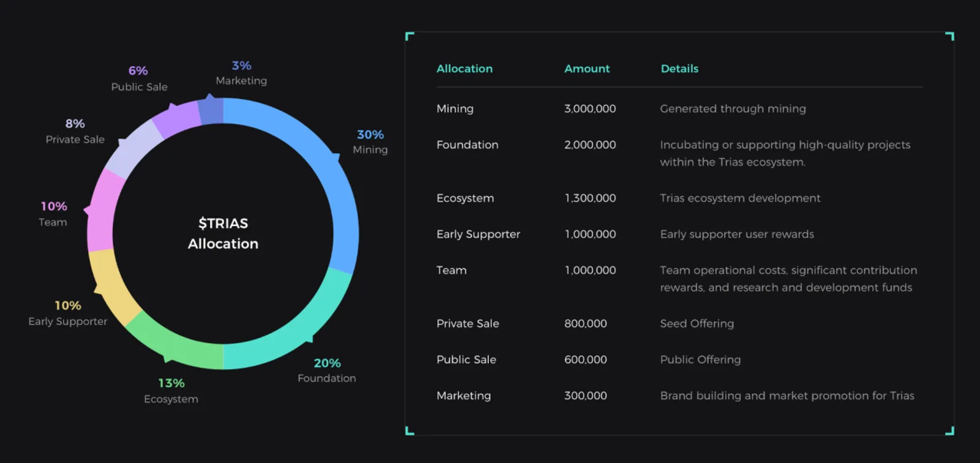Click the 10% Team chart label
This screenshot has width=980, height=463.
point(53,214)
